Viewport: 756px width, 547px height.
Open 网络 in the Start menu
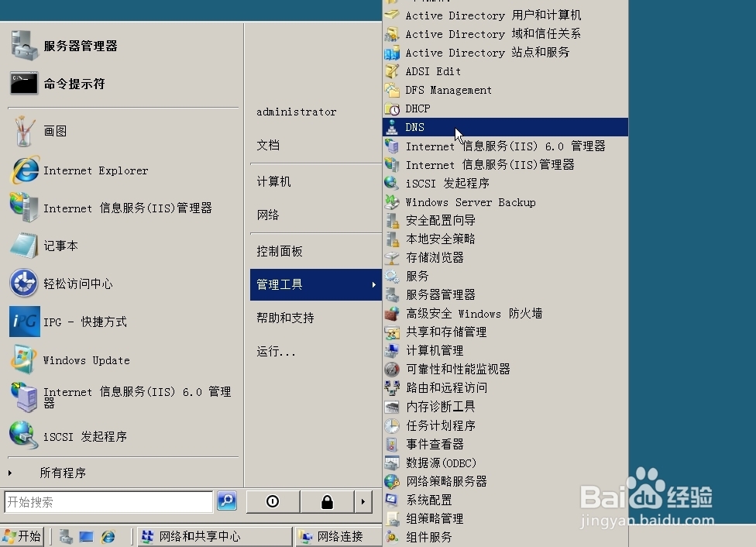pos(316,215)
